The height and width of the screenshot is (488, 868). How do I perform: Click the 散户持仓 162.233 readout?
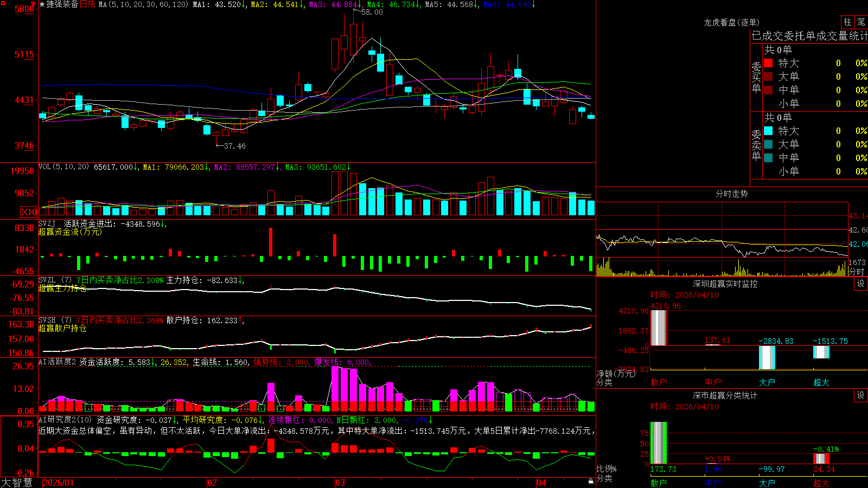pos(202,320)
